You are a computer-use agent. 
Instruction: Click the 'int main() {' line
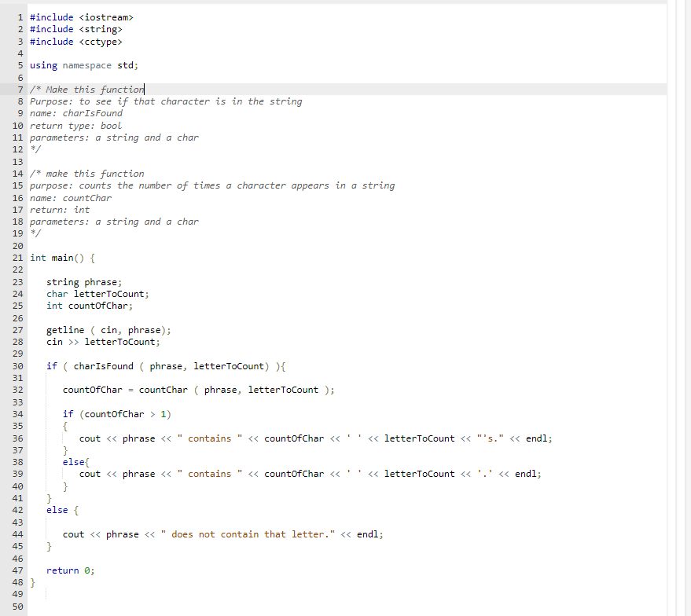tap(63, 258)
